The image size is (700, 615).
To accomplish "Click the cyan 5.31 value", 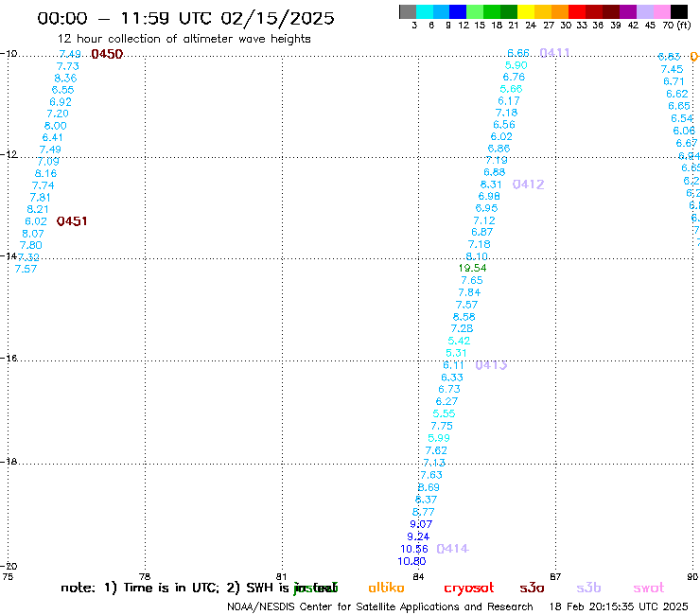I will [x=456, y=353].
